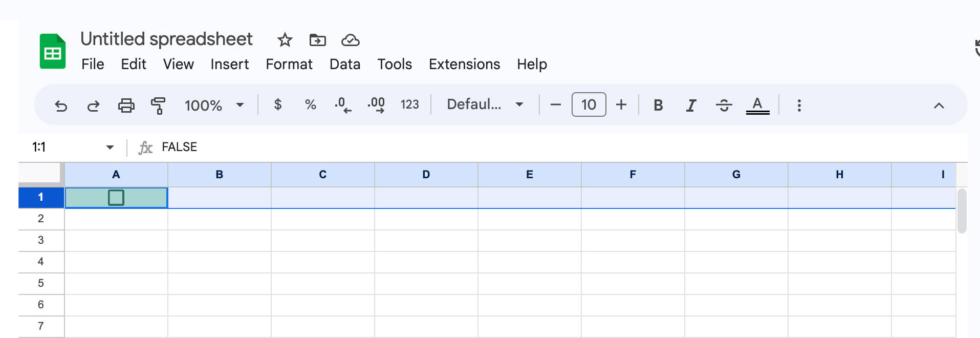The height and width of the screenshot is (338, 980).
Task: Toggle italic formatting
Action: point(691,105)
